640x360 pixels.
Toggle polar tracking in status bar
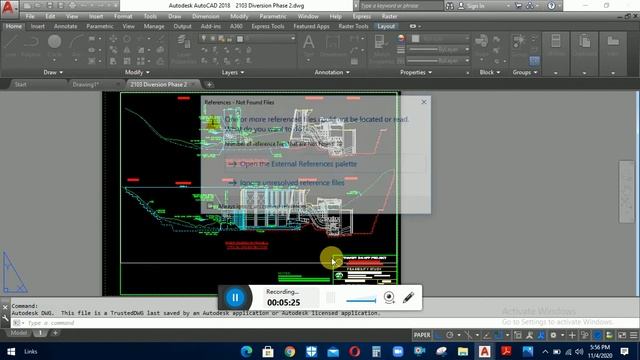click(x=449, y=335)
